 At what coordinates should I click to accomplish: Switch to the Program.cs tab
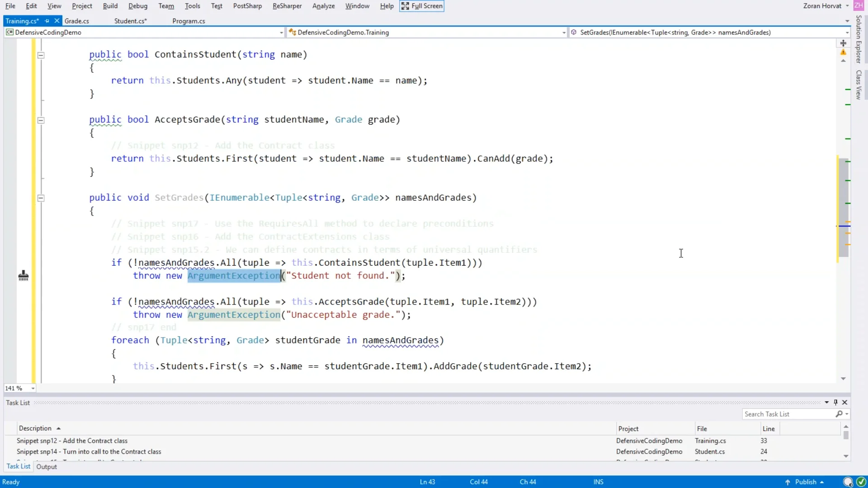point(189,21)
